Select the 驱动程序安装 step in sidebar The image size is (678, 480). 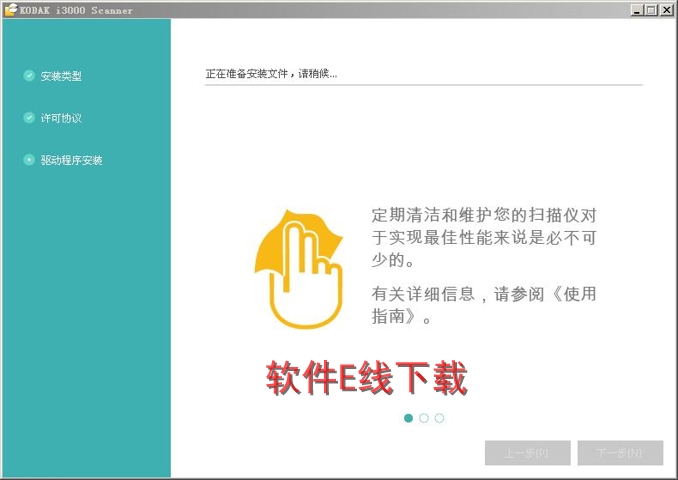tap(71, 160)
